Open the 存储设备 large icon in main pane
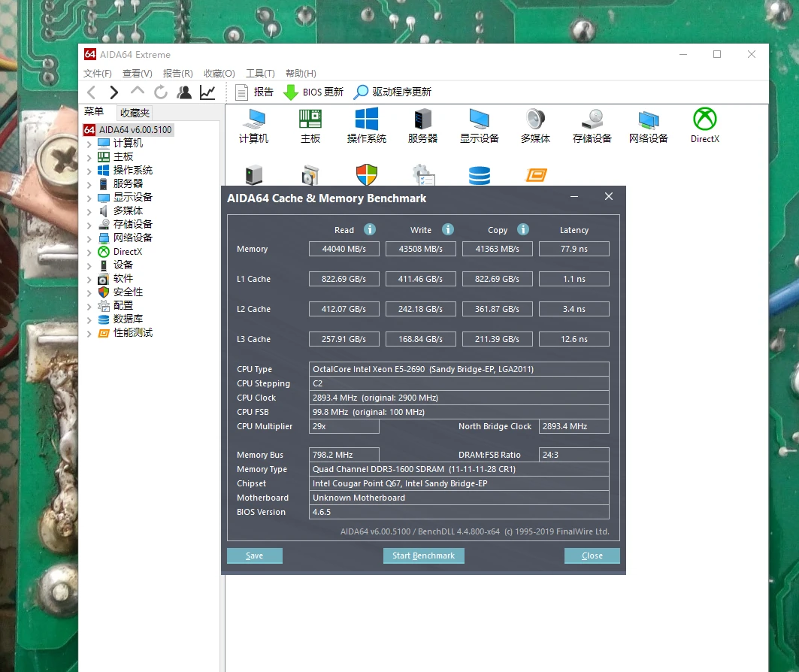Viewport: 799px width, 672px height. point(592,126)
